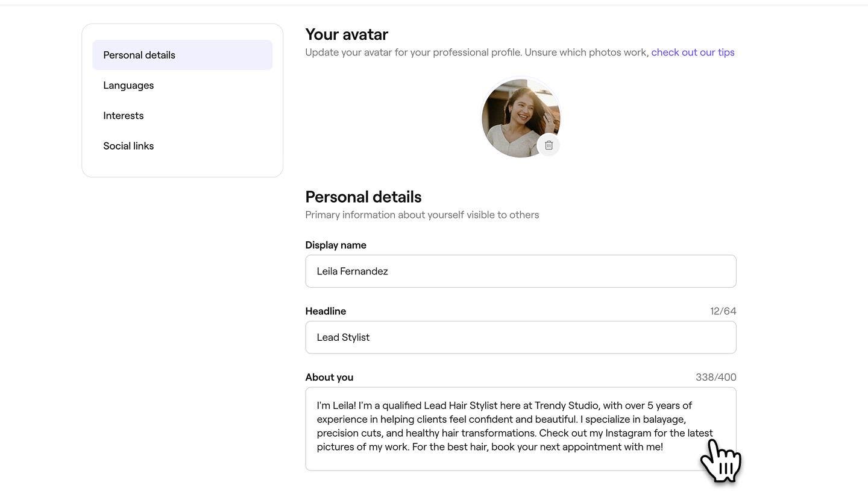Click the 'Update your avatar' description text
Screen dimensions: 868x491
pos(476,52)
